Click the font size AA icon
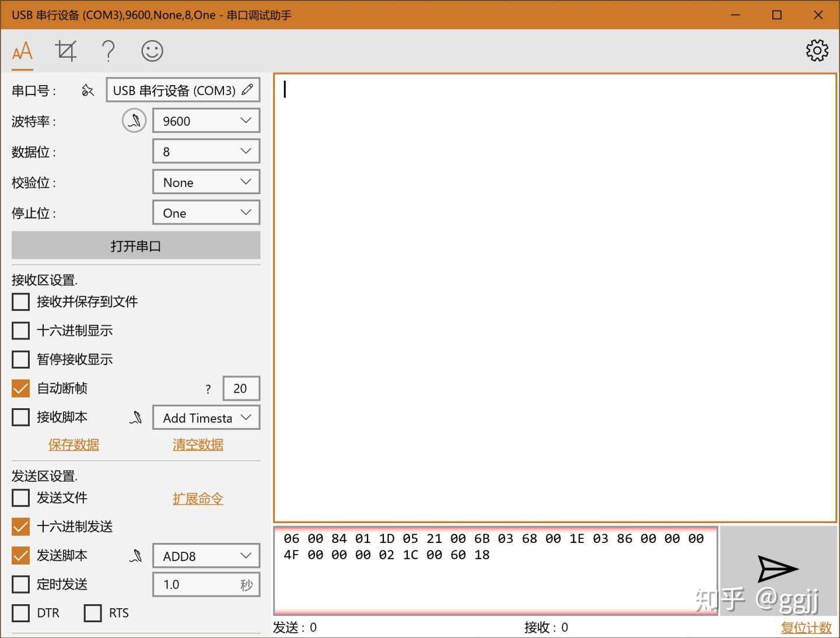 click(22, 51)
